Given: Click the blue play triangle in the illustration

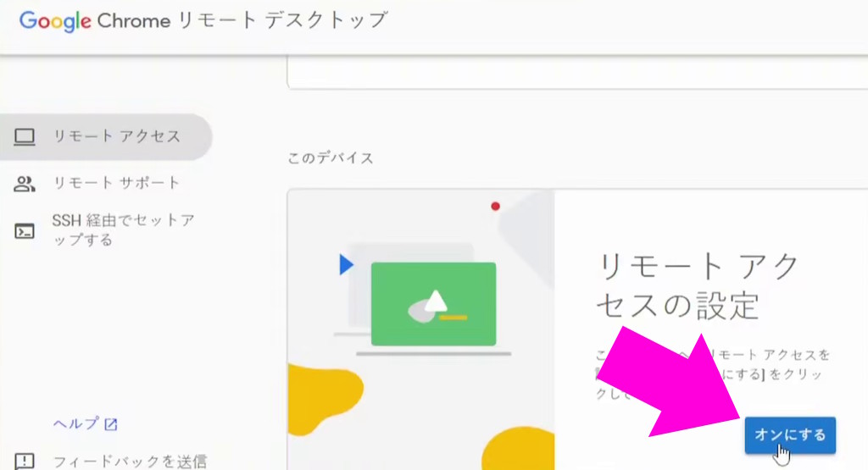Looking at the screenshot, I should point(346,264).
